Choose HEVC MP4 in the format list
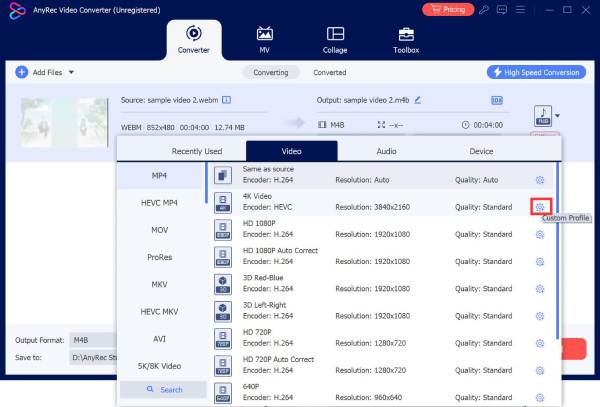Screen dimensions: 600x407 (x=159, y=203)
